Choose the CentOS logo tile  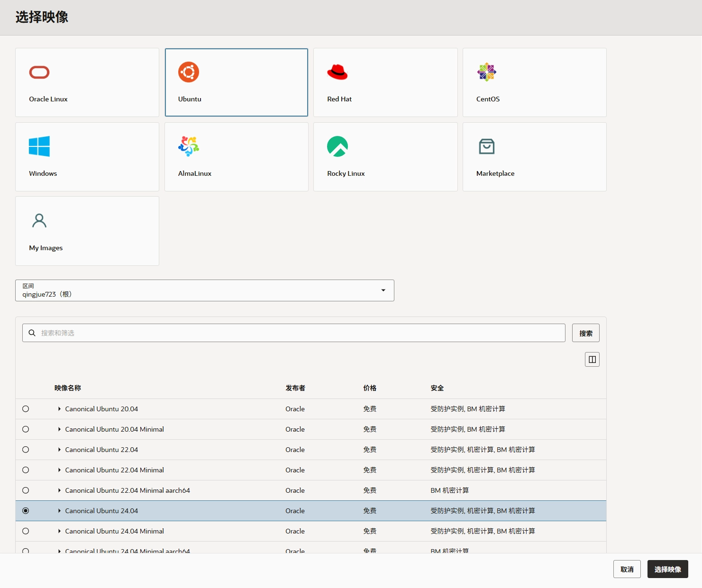486,72
